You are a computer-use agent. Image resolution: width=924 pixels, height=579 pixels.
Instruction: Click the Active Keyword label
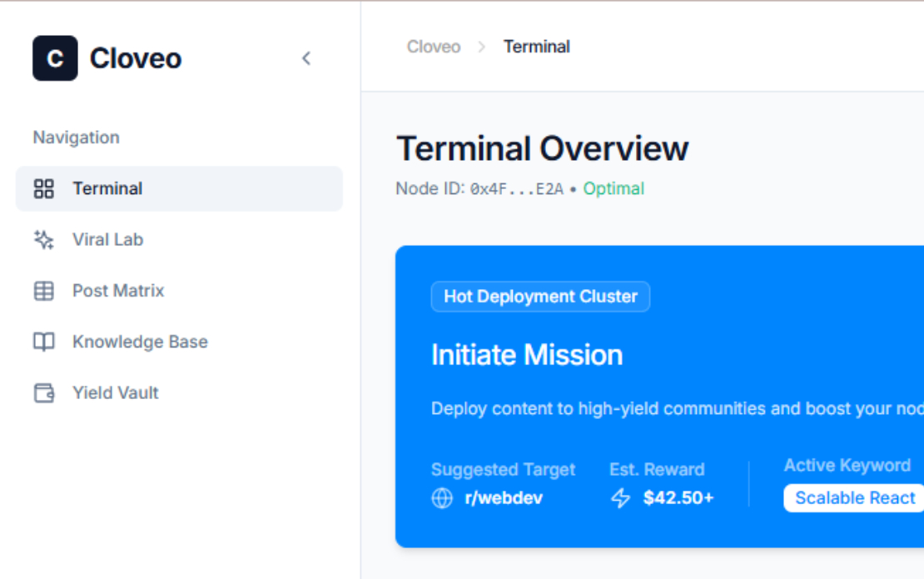click(x=847, y=465)
